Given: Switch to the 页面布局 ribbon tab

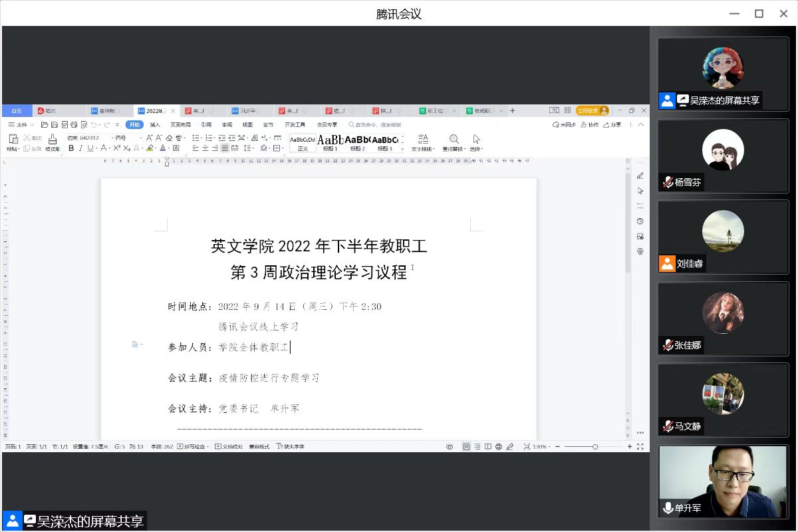Looking at the screenshot, I should pos(180,124).
